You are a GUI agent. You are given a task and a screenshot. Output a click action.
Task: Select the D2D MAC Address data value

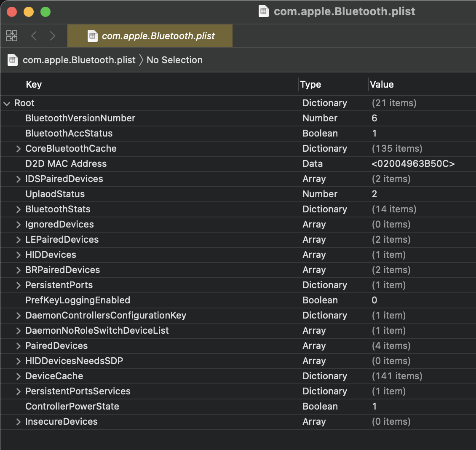click(x=413, y=164)
